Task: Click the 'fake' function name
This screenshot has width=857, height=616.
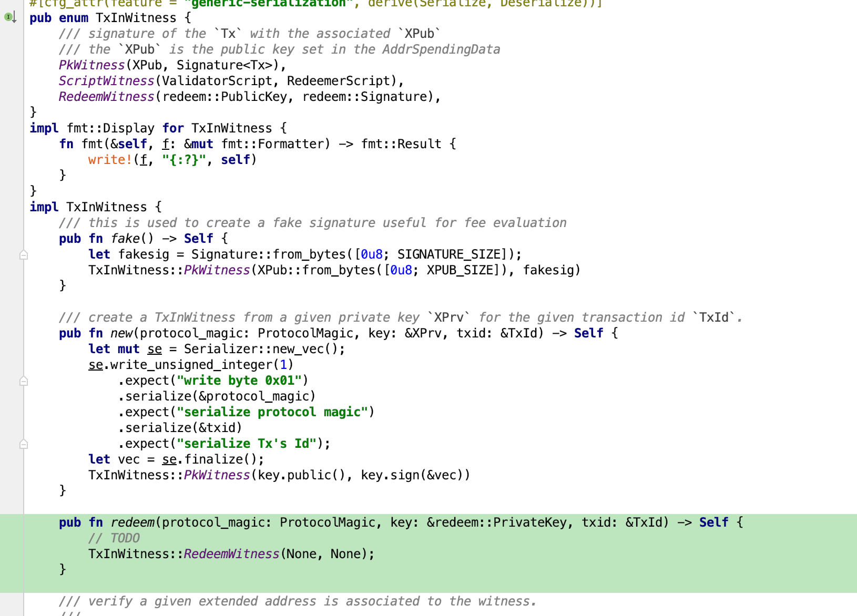Action: 125,239
